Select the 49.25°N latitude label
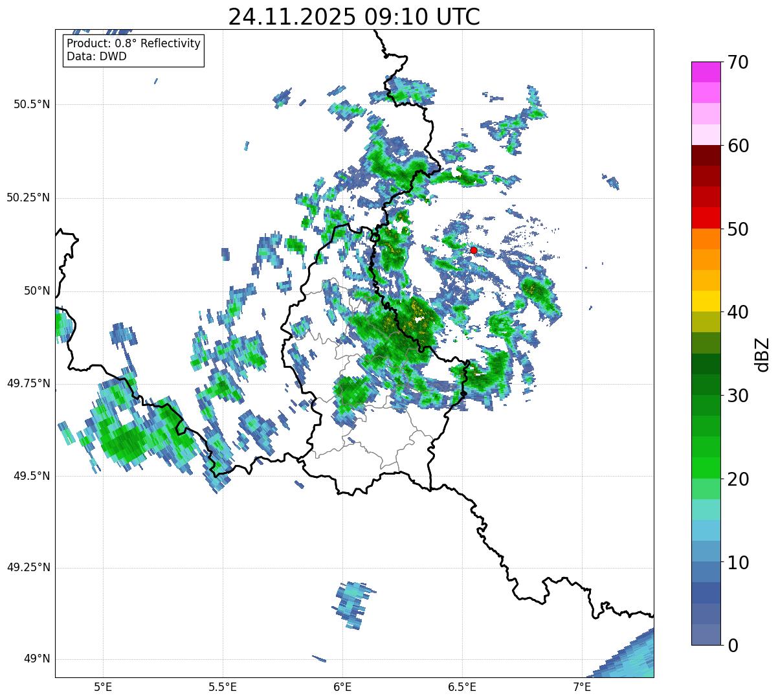778x700 pixels. click(28, 567)
